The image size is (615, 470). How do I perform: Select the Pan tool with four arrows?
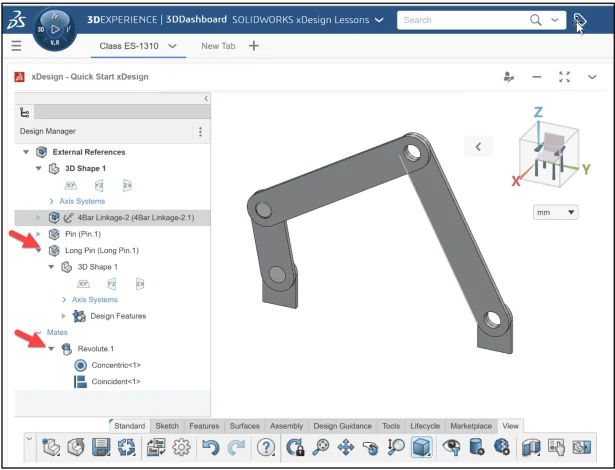[x=346, y=448]
